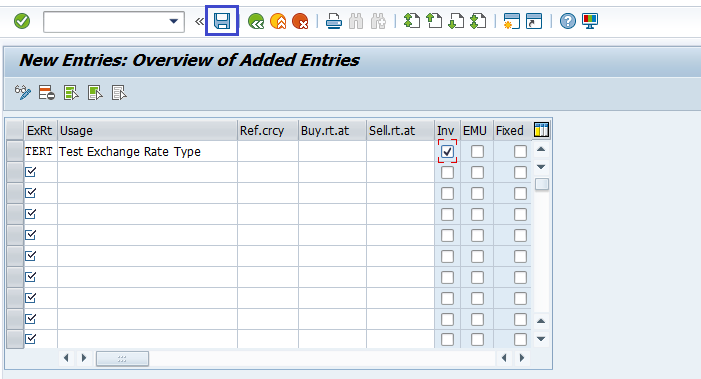Check the Fixed checkbox for TERT
The height and width of the screenshot is (379, 701).
tap(520, 152)
